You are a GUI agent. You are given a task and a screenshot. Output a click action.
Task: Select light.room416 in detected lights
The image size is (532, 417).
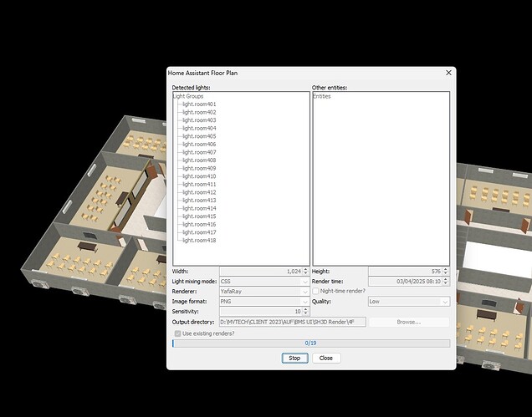(x=199, y=225)
